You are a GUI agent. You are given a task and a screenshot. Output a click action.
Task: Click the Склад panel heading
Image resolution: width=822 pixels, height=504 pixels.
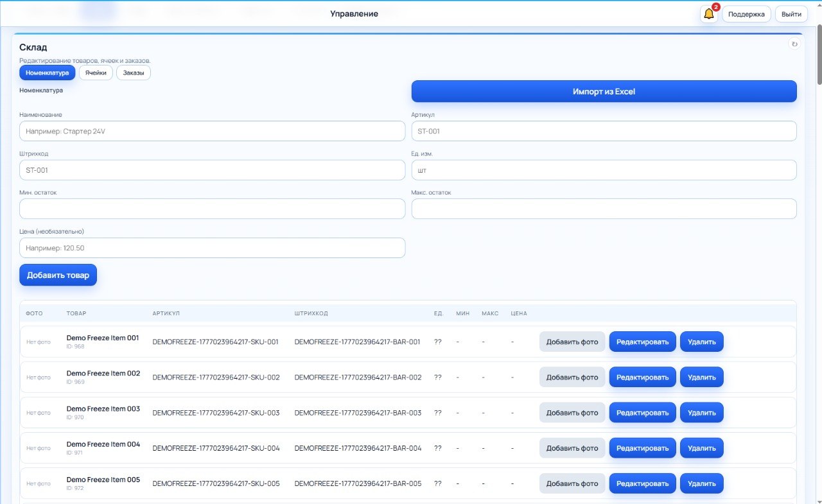pyautogui.click(x=33, y=48)
